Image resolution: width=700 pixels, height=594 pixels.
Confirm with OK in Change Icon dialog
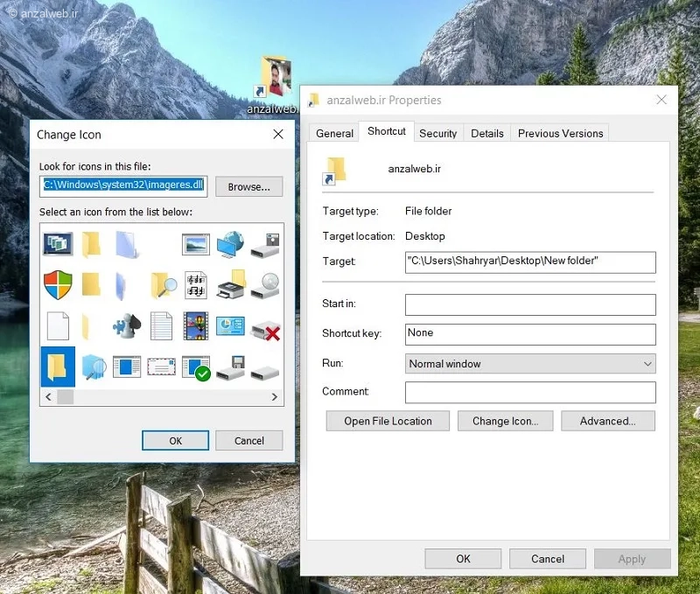click(x=175, y=441)
